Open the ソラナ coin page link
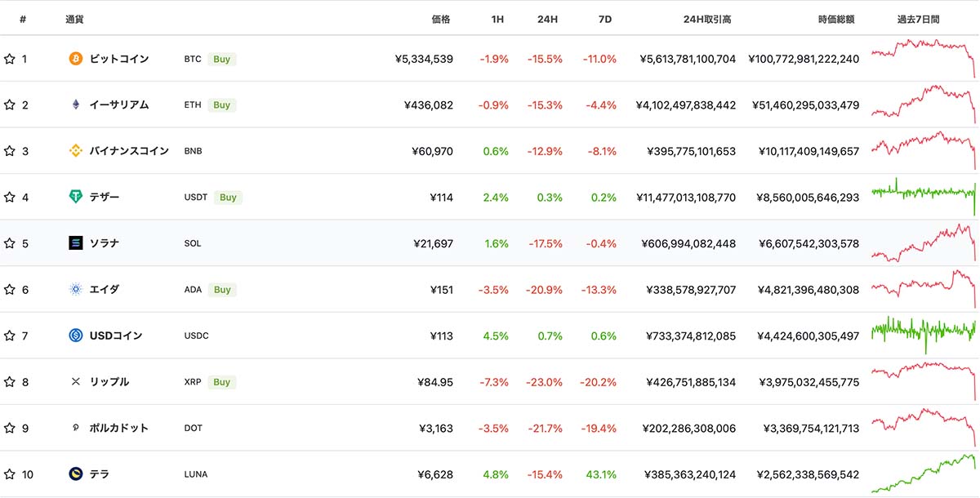The height and width of the screenshot is (498, 980). (105, 243)
